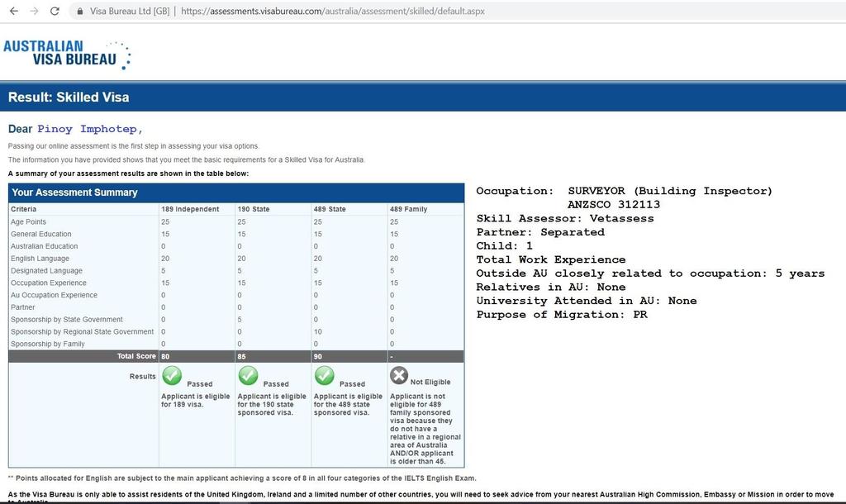Click Sponsorship by State Government row

point(67,319)
